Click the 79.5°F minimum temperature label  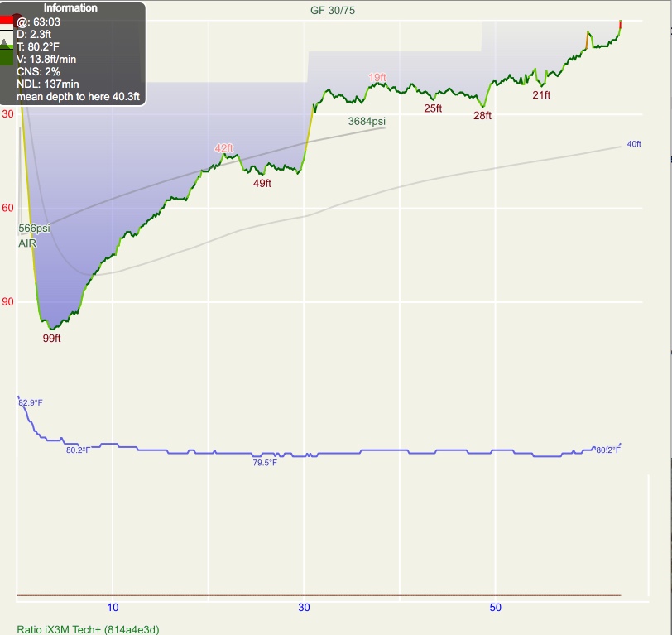pyautogui.click(x=265, y=463)
